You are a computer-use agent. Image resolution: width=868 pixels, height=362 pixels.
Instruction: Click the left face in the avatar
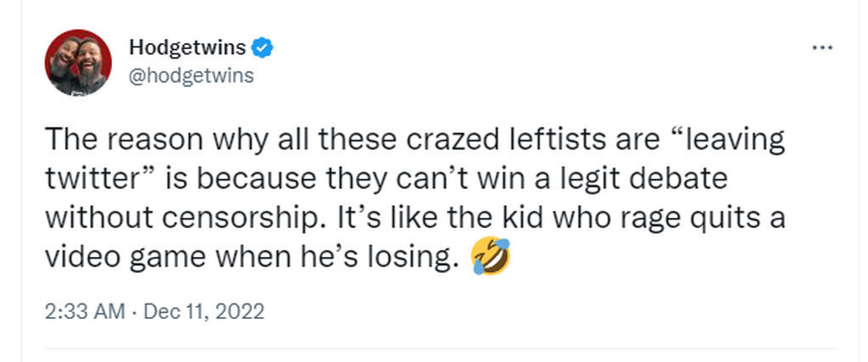66,58
